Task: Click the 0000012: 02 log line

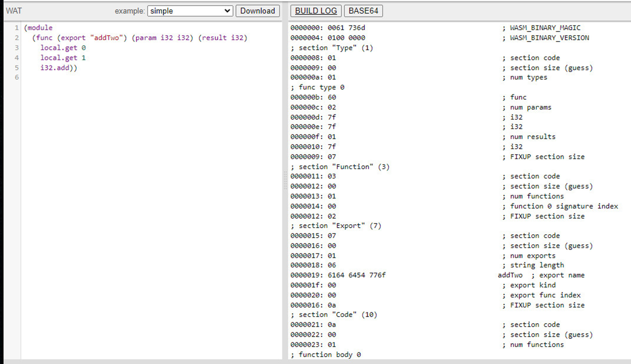Action: [313, 216]
